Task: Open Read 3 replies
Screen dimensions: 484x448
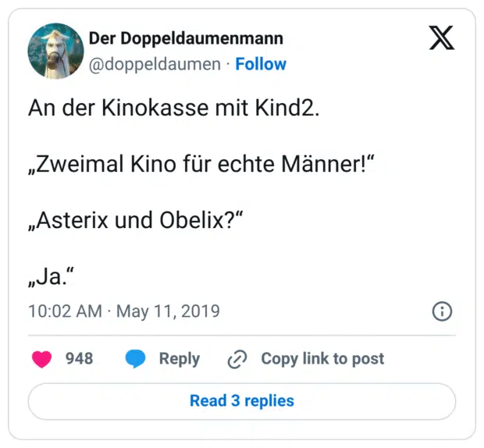Action: [242, 401]
